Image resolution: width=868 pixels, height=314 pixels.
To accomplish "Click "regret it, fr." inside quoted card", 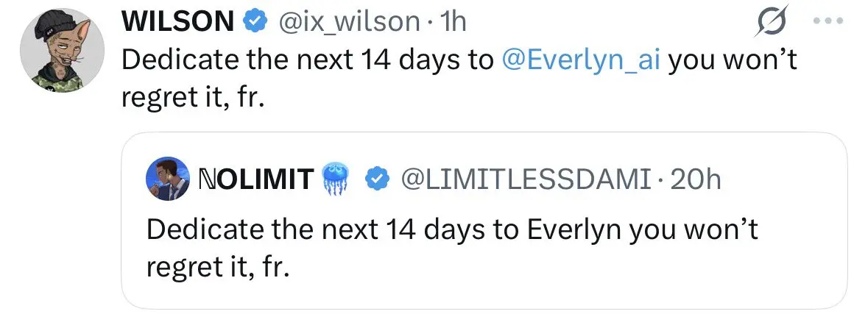I will 218,268.
